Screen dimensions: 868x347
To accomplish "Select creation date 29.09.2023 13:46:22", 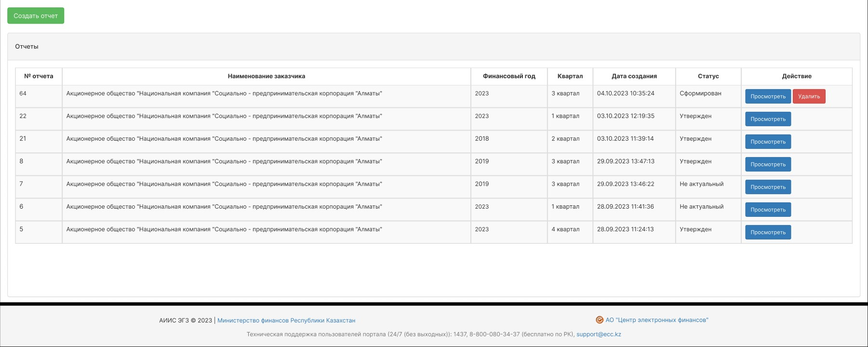I will click(626, 184).
